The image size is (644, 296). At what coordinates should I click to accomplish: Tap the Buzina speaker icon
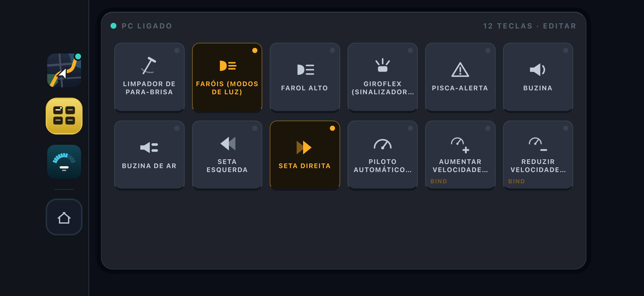pos(538,70)
